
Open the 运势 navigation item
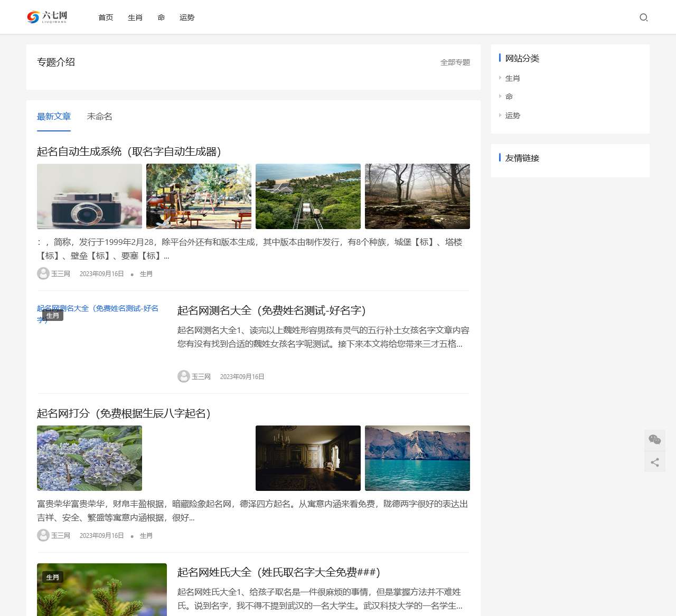[187, 17]
